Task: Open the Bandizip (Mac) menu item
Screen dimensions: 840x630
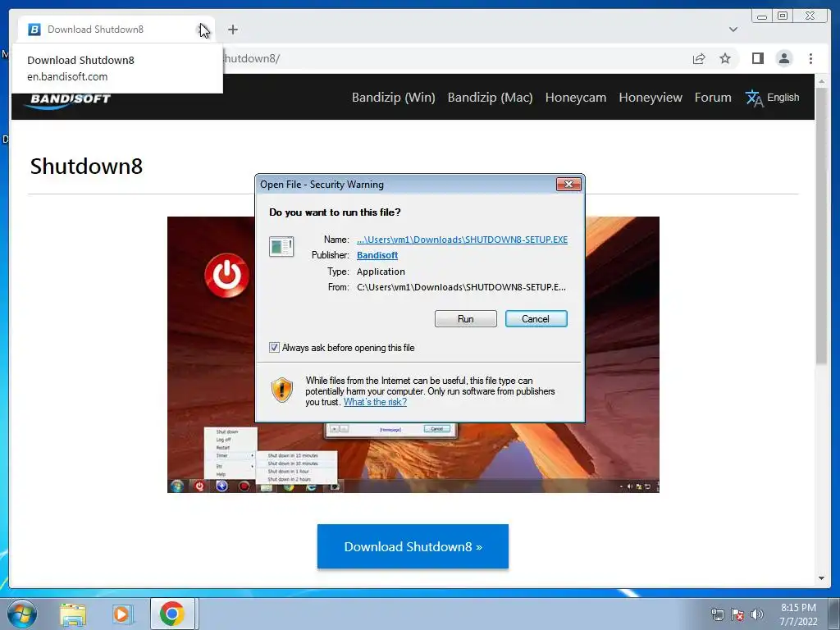Action: tap(491, 98)
